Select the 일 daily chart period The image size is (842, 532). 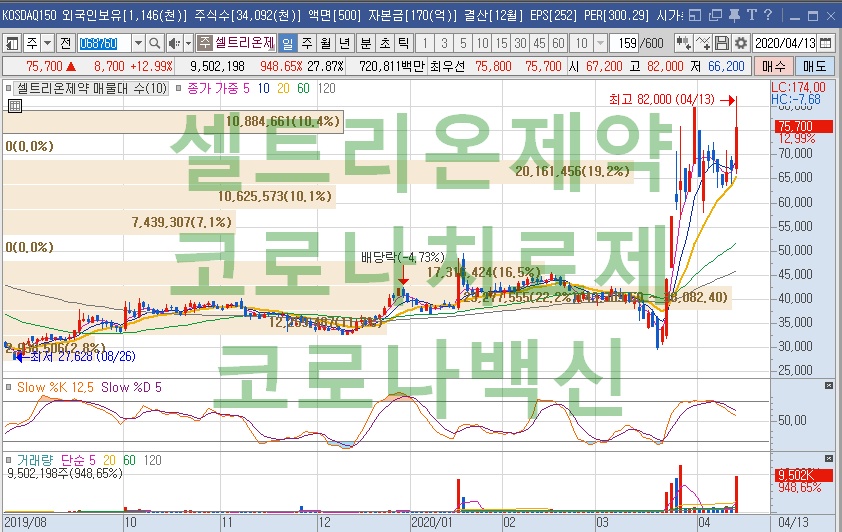[x=288, y=43]
